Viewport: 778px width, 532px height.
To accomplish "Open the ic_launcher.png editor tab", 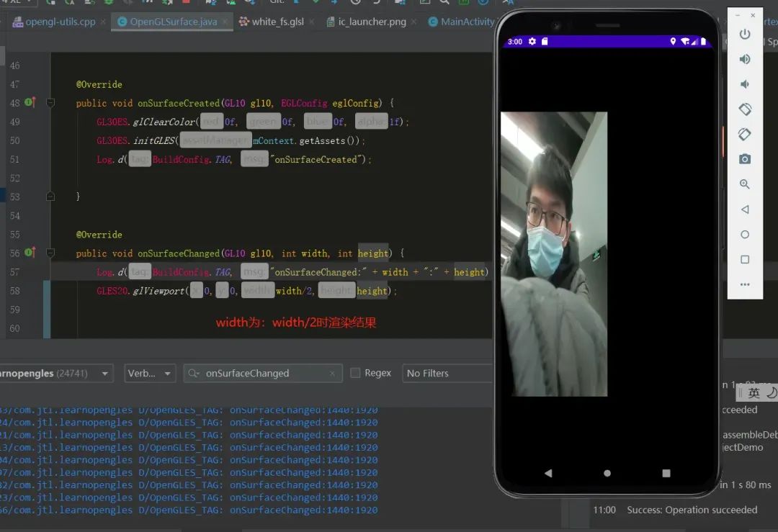I will [x=372, y=22].
